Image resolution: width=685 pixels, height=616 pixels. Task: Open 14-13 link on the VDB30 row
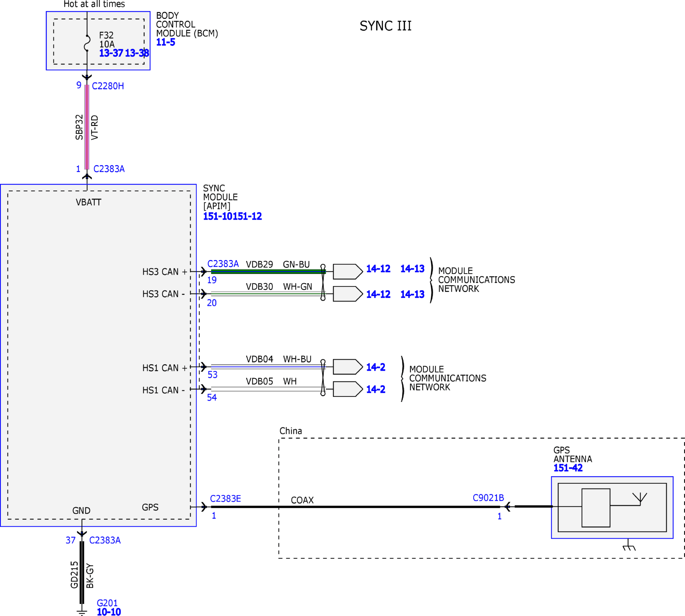pos(413,294)
